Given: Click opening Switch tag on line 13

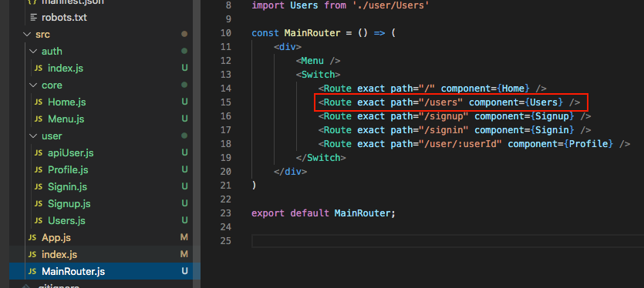Looking at the screenshot, I should [x=318, y=75].
